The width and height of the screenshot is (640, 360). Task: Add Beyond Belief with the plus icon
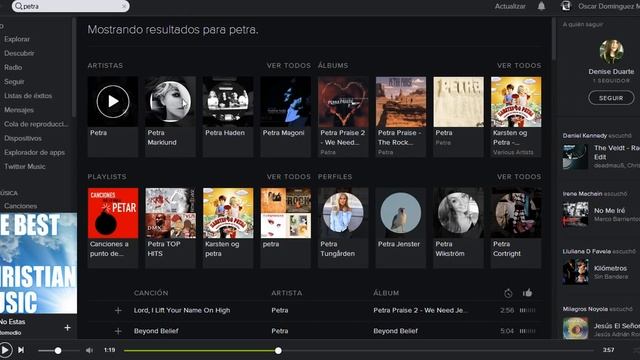coord(118,331)
